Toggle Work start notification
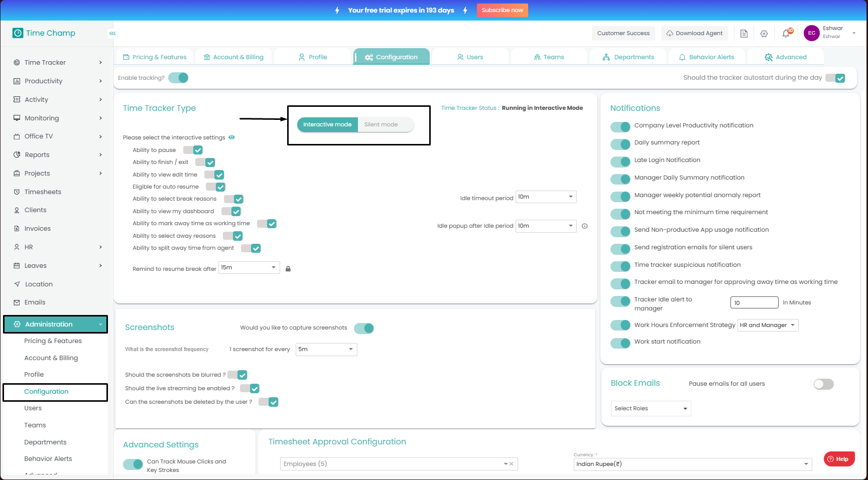Screen dimensions: 868x480 pyautogui.click(x=621, y=344)
